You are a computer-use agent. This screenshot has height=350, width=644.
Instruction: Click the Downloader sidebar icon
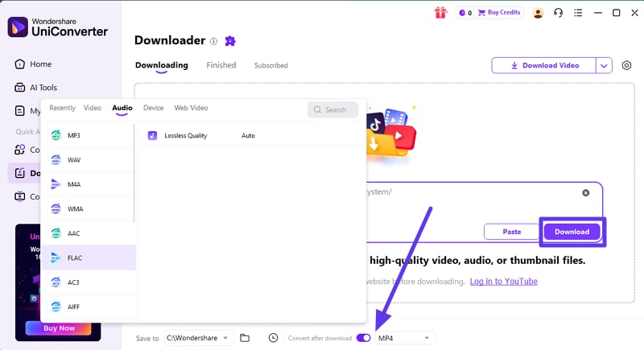tap(19, 173)
